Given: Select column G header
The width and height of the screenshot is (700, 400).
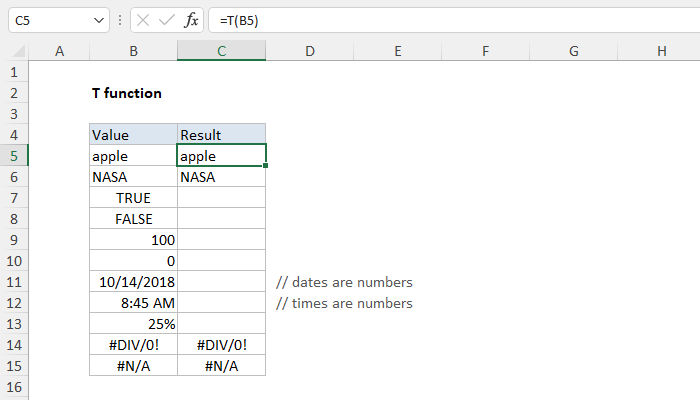Looking at the screenshot, I should point(574,51).
